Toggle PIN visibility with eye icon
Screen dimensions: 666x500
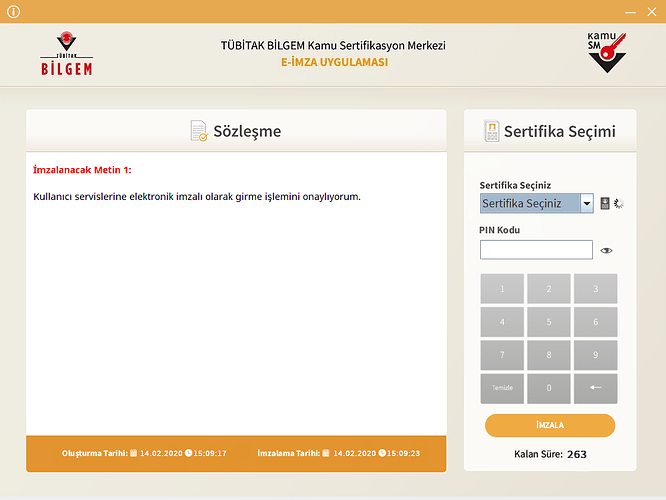pyautogui.click(x=606, y=250)
